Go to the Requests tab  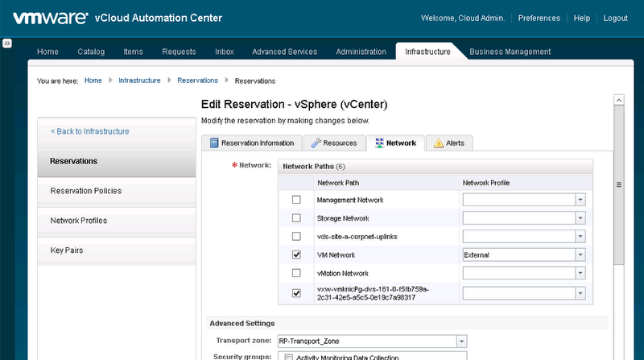tap(179, 52)
